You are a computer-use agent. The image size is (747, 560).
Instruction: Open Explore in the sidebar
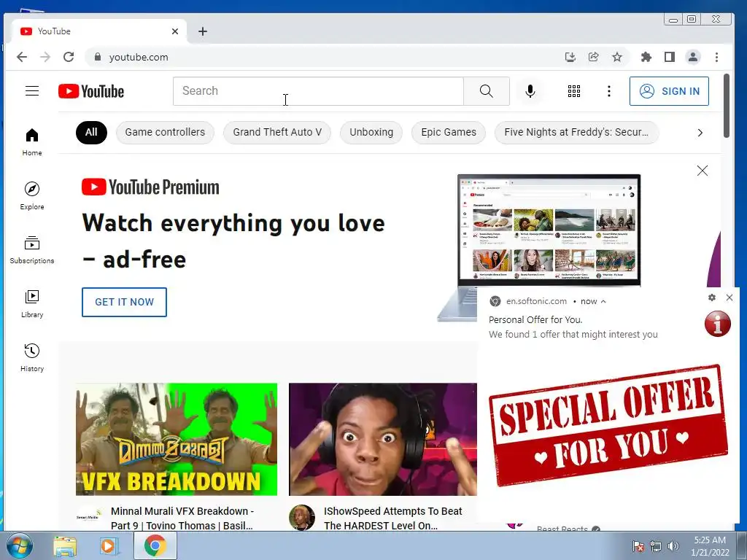tap(32, 195)
